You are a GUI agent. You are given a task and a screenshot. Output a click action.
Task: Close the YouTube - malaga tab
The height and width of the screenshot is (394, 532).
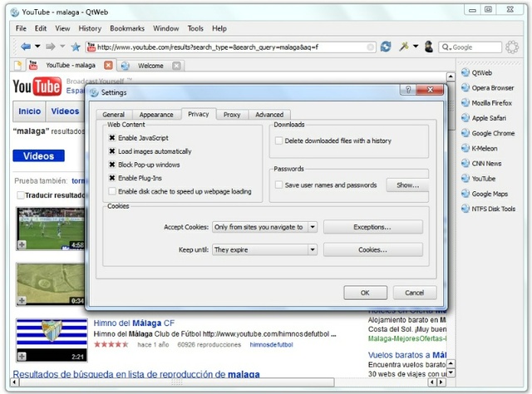(108, 65)
